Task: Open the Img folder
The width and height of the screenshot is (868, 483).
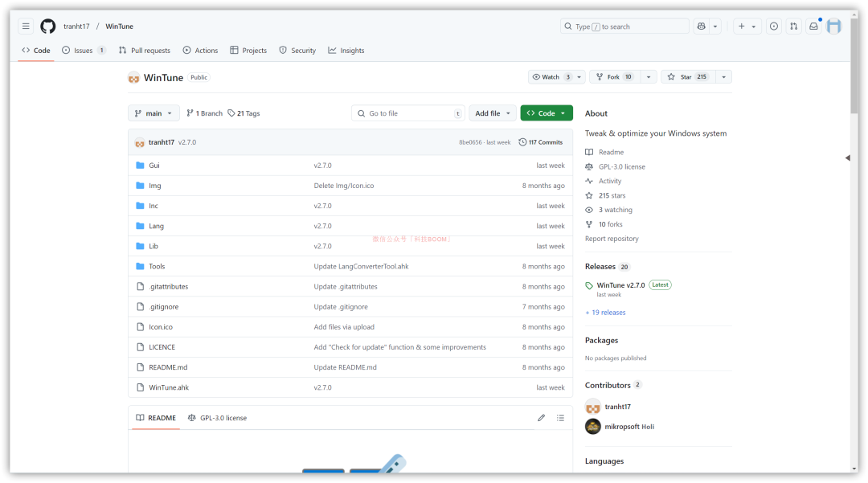Action: 155,186
